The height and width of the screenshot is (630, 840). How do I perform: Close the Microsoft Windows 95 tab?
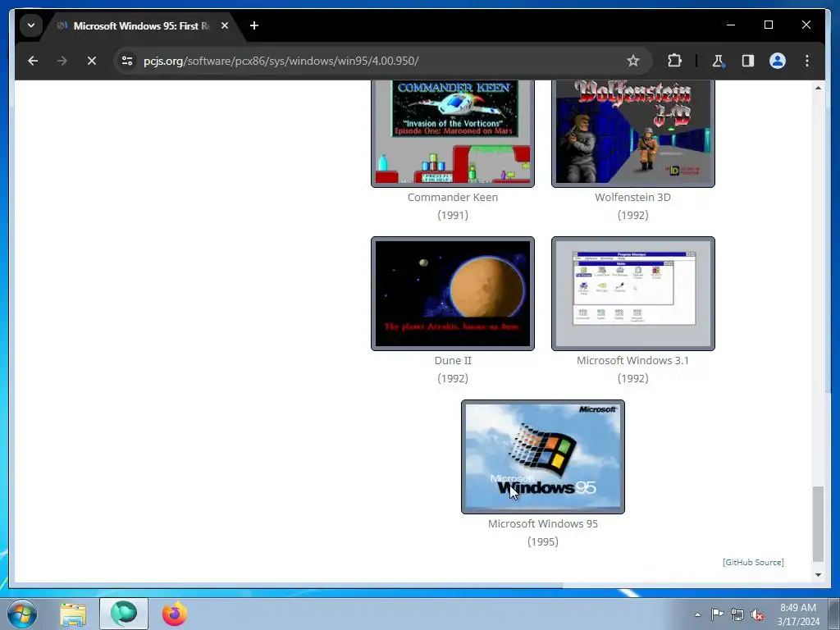[x=225, y=25]
